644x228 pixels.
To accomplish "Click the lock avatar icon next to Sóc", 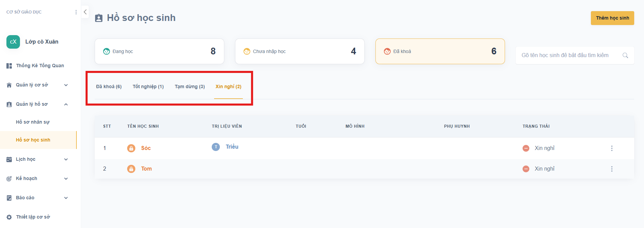I will tap(131, 148).
